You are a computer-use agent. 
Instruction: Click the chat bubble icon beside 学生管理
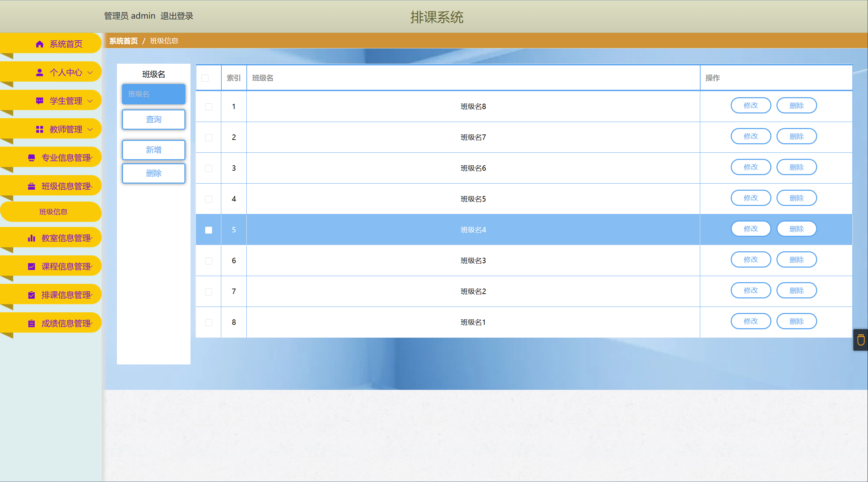click(x=40, y=101)
